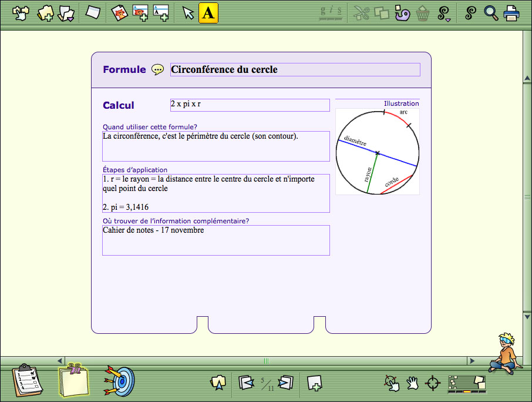Click the add image field icon
This screenshot has height=402, width=532.
pyautogui.click(x=140, y=13)
